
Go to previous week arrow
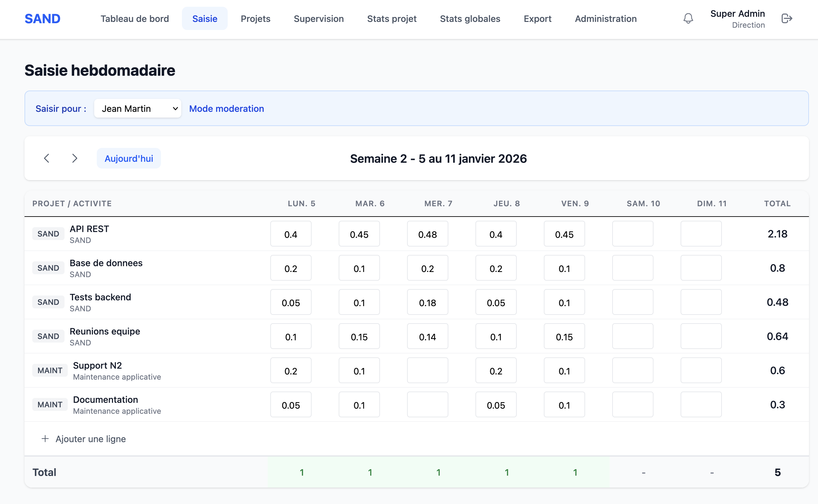[x=47, y=158]
